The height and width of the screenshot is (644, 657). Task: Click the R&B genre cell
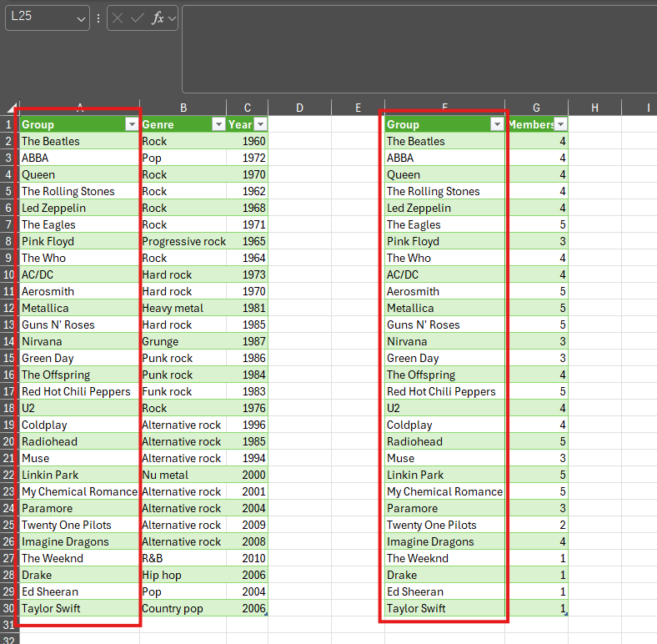(x=183, y=558)
